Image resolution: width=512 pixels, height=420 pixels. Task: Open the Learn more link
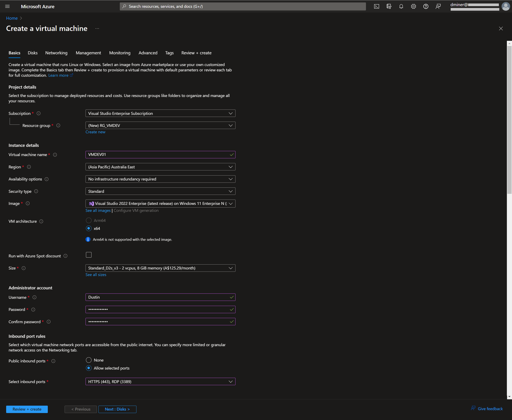[x=61, y=75]
